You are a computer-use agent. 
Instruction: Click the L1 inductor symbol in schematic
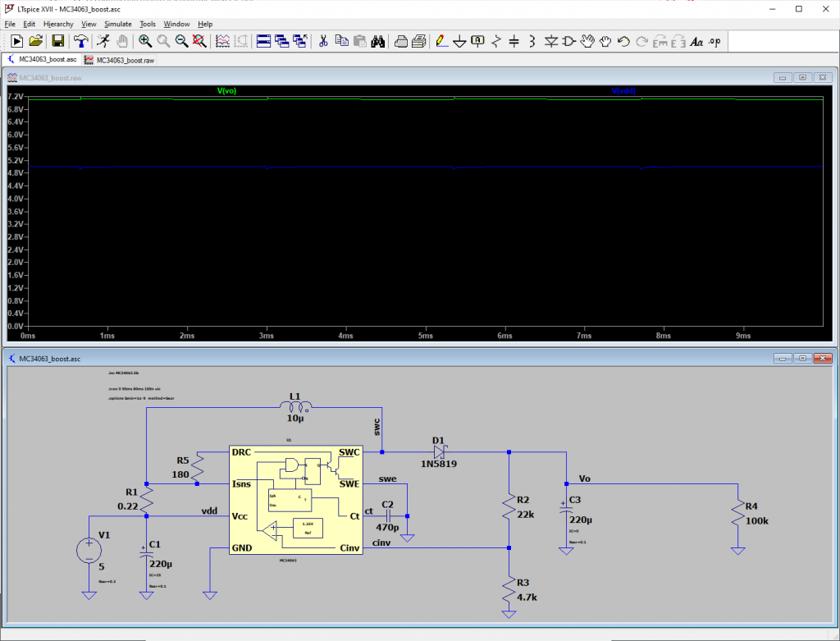(x=295, y=407)
